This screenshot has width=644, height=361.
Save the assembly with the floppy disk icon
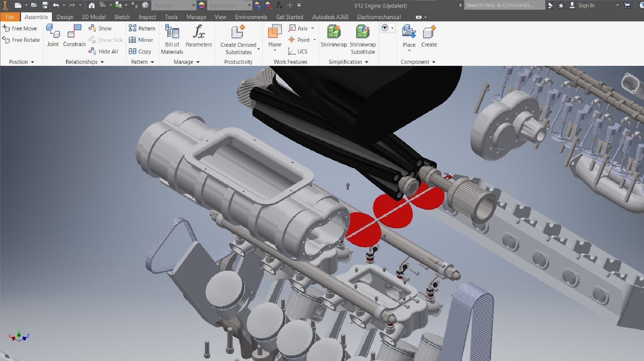pyautogui.click(x=45, y=5)
